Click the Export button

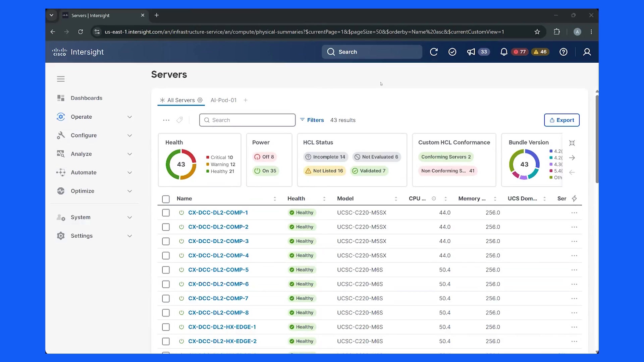[561, 120]
